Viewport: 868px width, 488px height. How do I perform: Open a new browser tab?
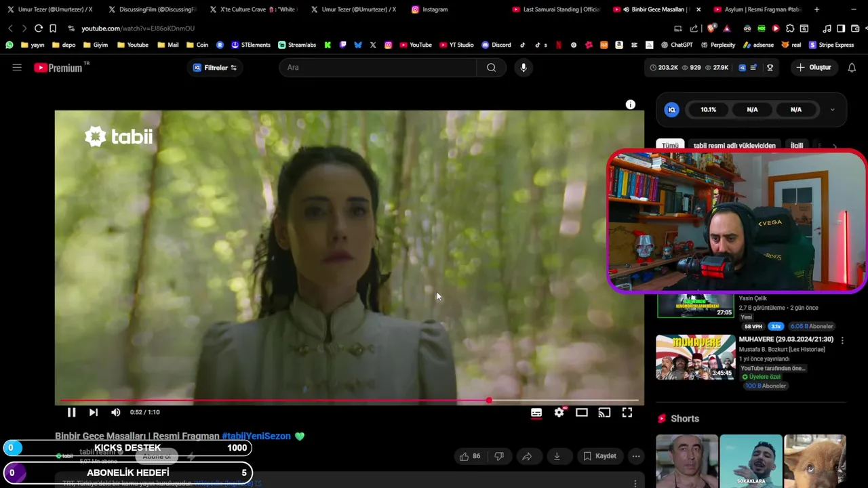pos(816,9)
